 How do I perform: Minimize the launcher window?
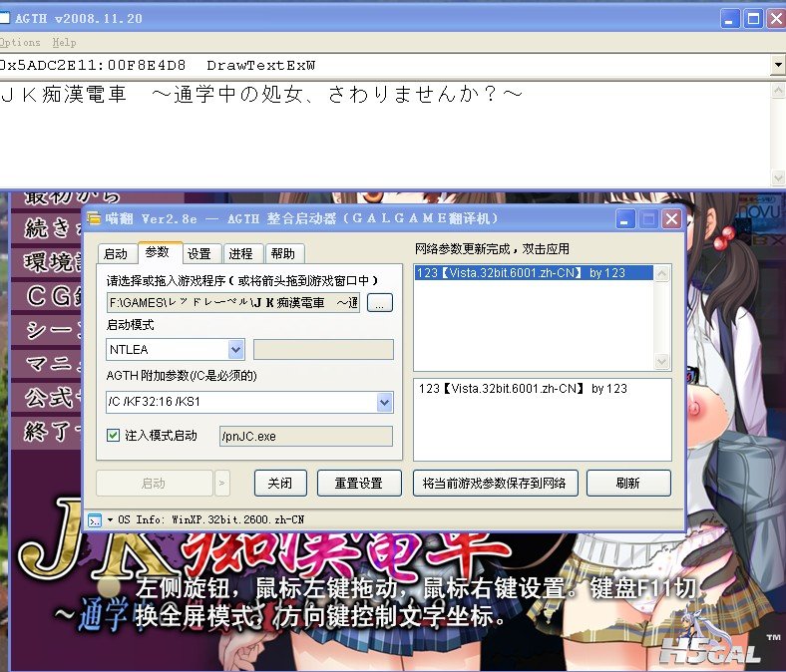click(x=624, y=219)
